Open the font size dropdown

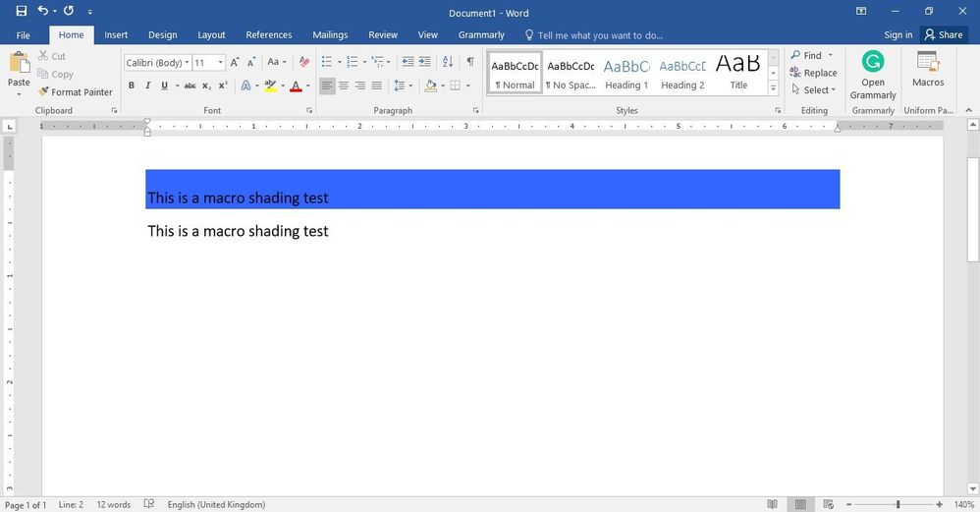point(220,63)
